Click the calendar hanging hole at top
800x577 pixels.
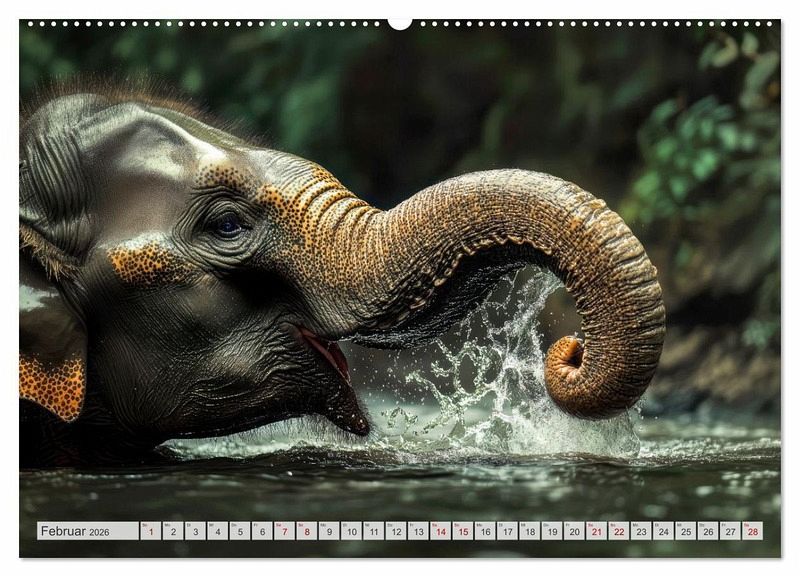[x=400, y=22]
